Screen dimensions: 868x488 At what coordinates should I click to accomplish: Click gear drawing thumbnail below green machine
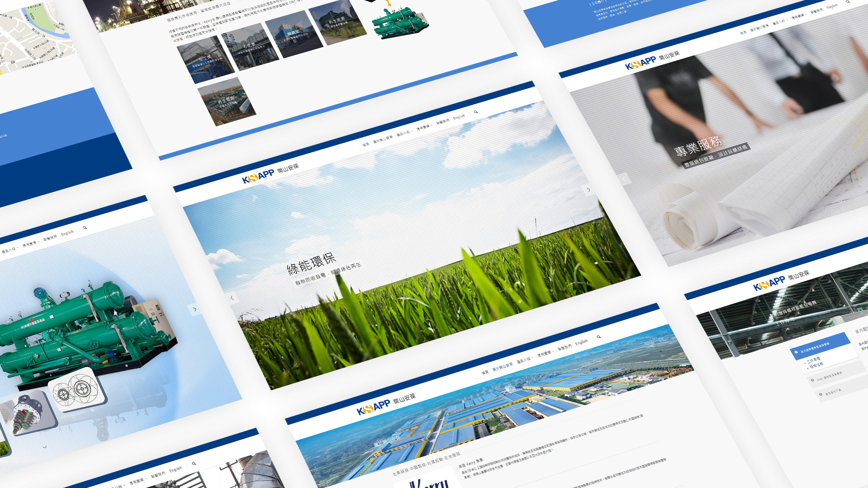pos(77,389)
